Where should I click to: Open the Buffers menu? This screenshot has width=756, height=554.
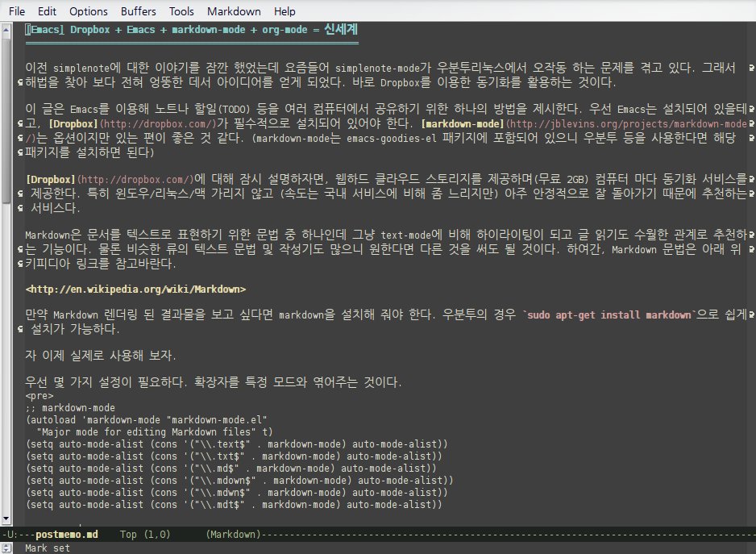[137, 10]
